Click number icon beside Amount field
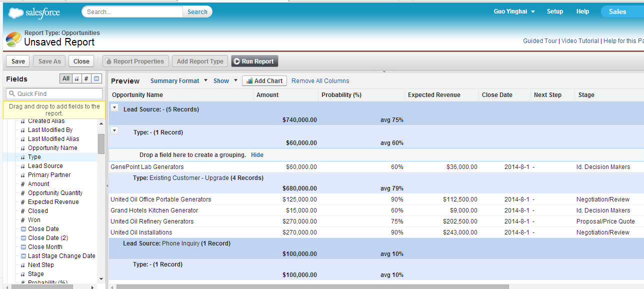644x289 pixels. [23, 184]
